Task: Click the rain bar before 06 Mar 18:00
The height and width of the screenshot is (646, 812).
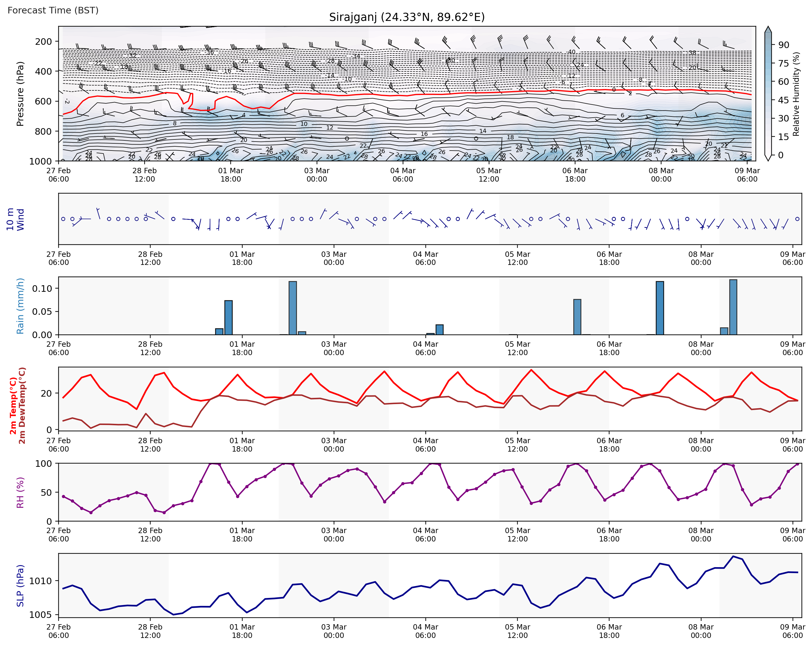Action: pos(577,317)
